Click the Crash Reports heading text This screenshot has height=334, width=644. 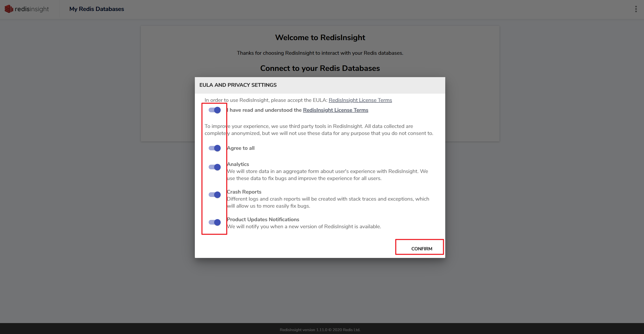244,192
